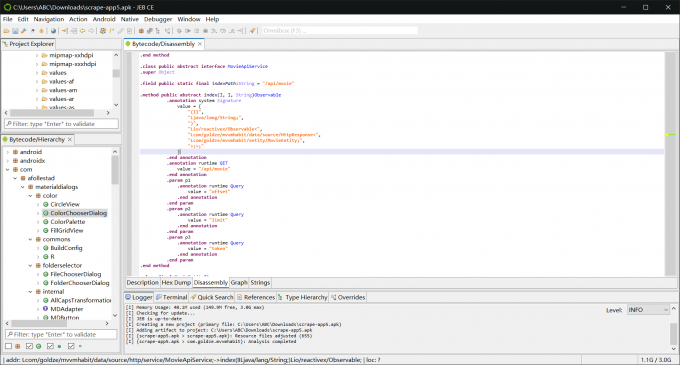
Task: Toggle the last hierarchy filter checkbox
Action: tap(71, 346)
